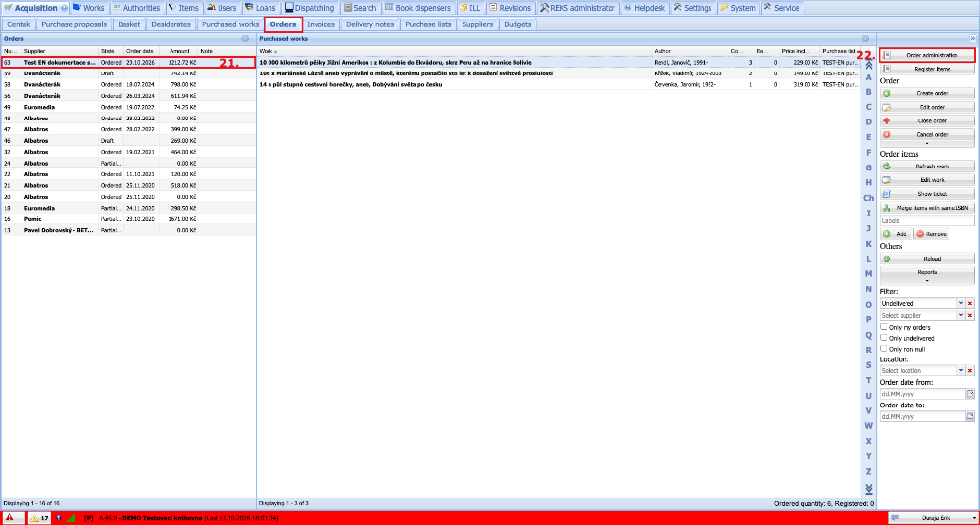980x525 pixels.
Task: Clear the Select supplier field red X
Action: 970,316
